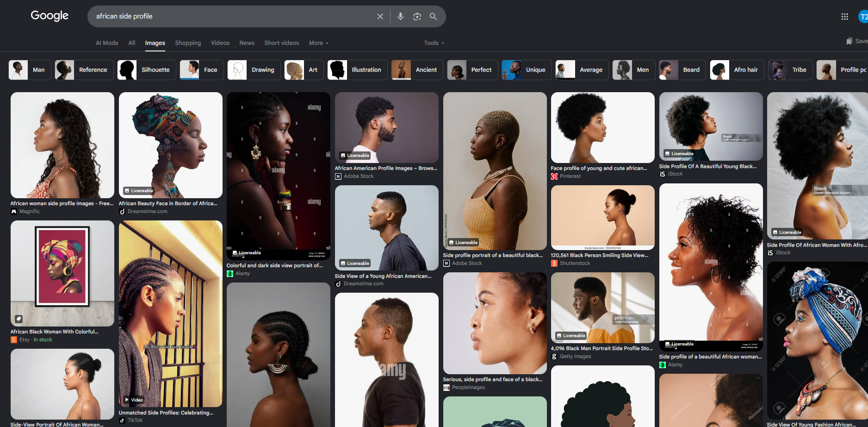The image size is (868, 427).
Task: Open 'African Beauty Face in Border' link
Action: [x=168, y=203]
